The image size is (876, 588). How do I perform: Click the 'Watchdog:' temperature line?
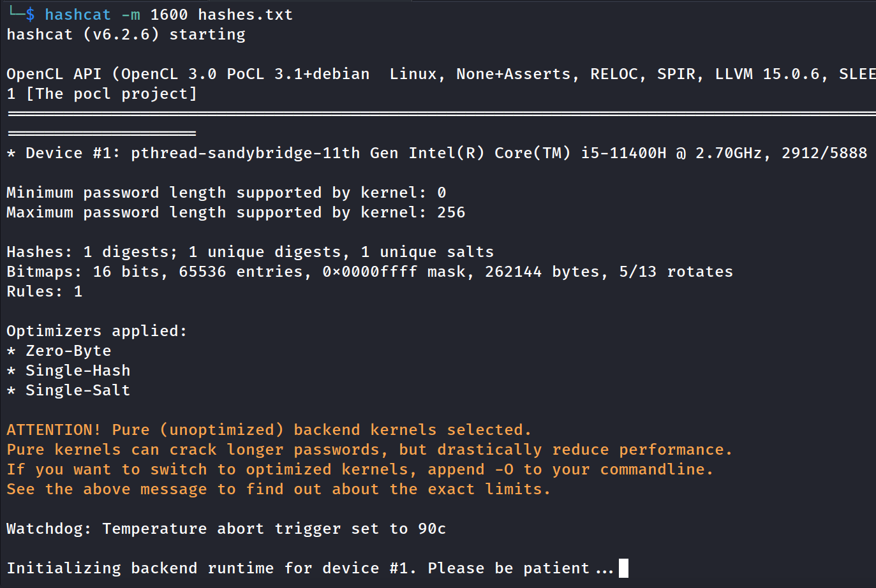[x=226, y=529]
